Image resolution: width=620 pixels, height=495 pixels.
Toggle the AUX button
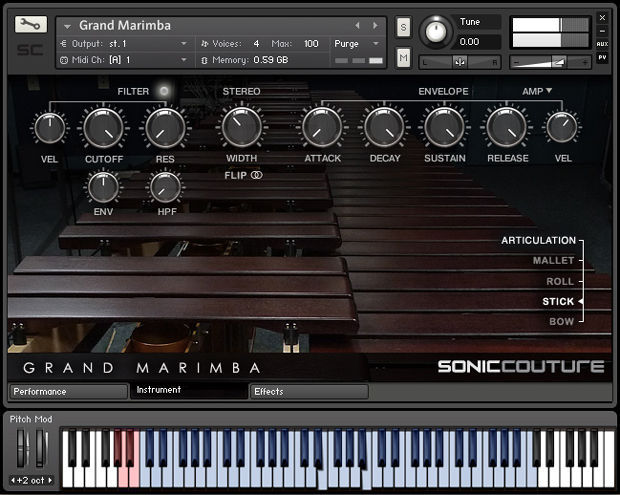coord(602,44)
